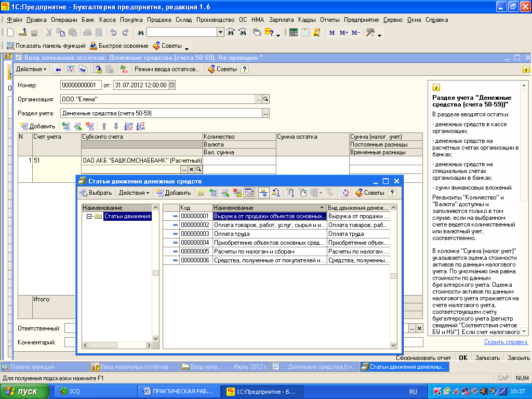Open the Зарплата menu

click(x=281, y=20)
